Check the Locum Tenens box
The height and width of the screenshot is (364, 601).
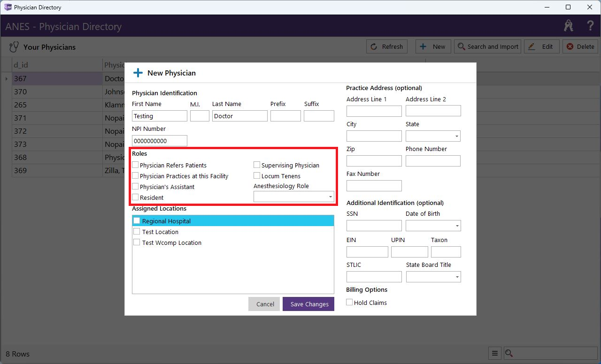click(257, 176)
